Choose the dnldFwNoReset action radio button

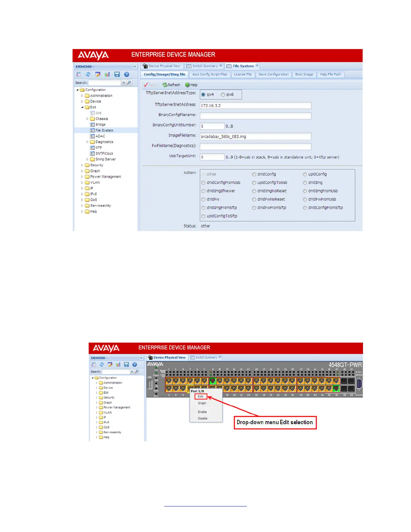254,199
